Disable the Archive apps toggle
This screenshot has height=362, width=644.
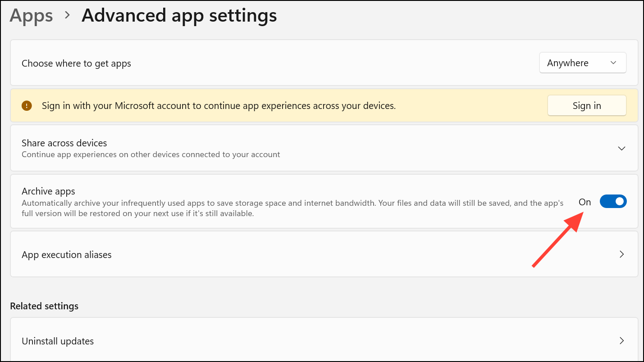[613, 201]
